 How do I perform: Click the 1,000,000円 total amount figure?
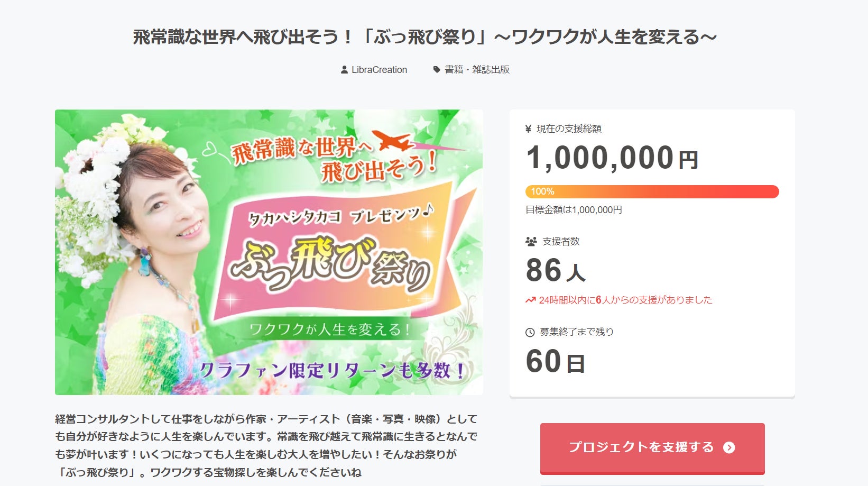pyautogui.click(x=612, y=158)
